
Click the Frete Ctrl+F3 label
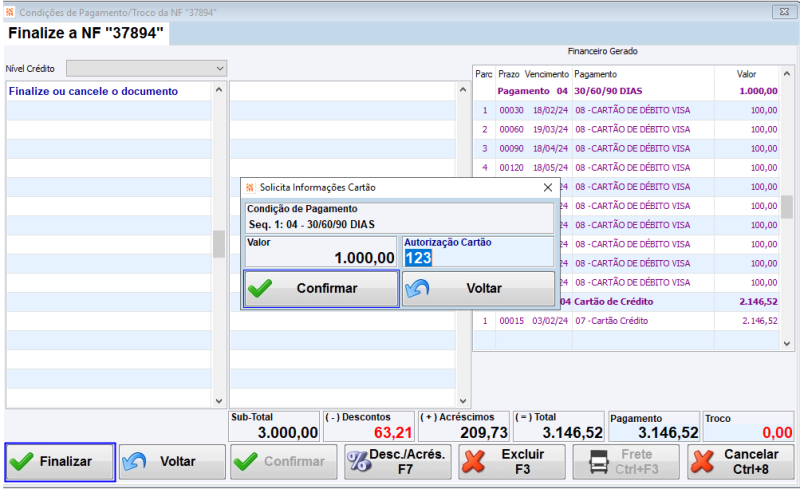point(636,461)
